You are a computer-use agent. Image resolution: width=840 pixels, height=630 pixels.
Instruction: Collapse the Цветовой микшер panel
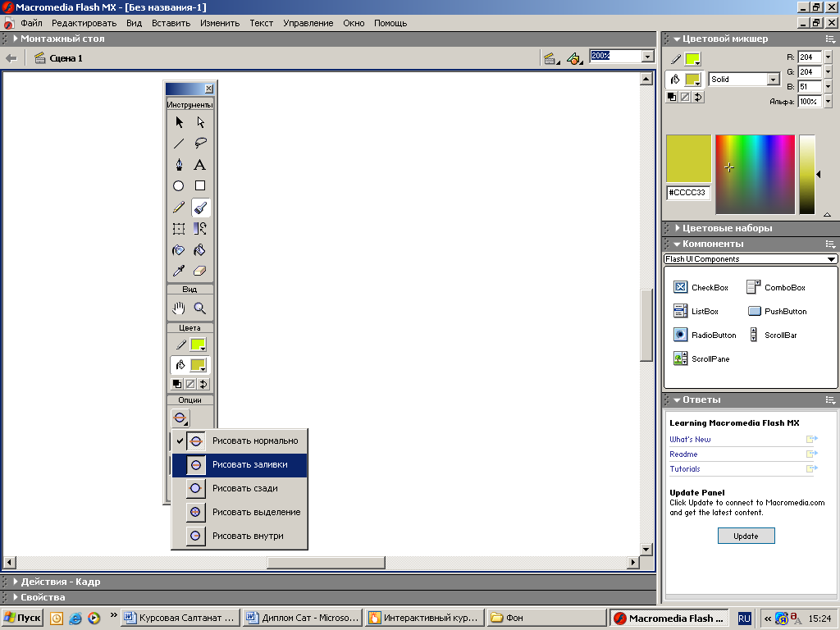pos(677,39)
